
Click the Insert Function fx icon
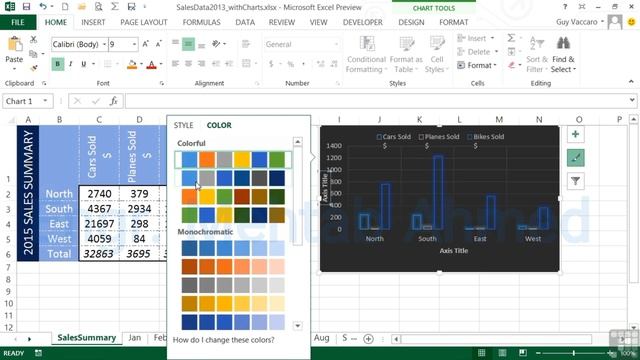coord(113,101)
